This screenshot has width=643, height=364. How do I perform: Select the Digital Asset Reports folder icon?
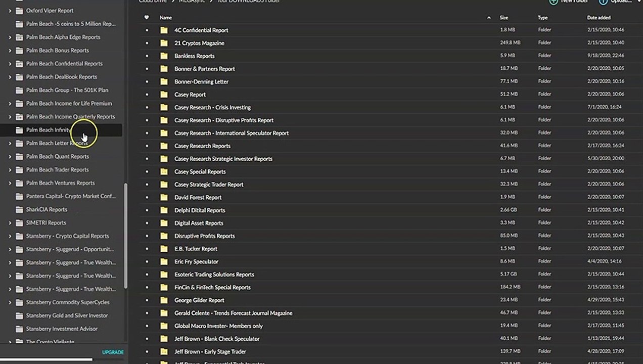pos(164,223)
